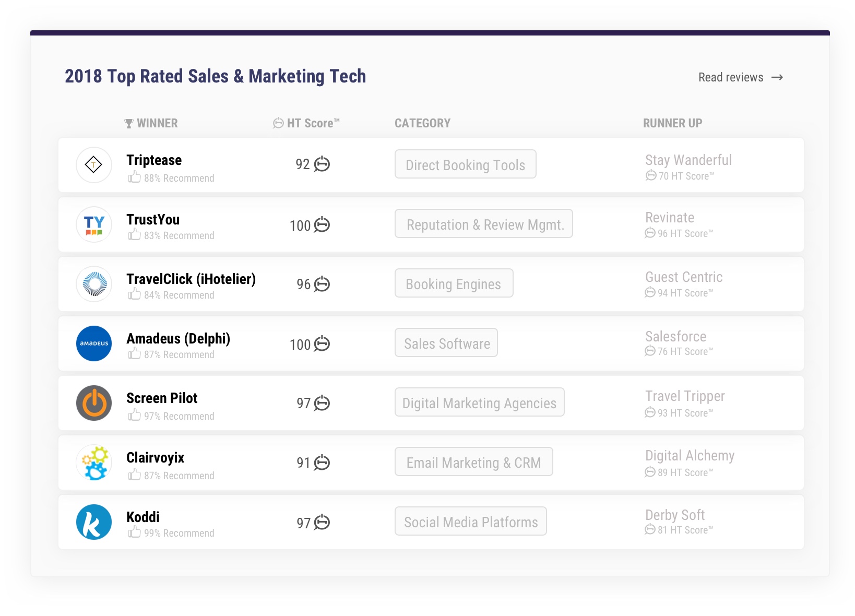The image size is (855, 616).
Task: Click the 88% Recommend text
Action: [179, 179]
